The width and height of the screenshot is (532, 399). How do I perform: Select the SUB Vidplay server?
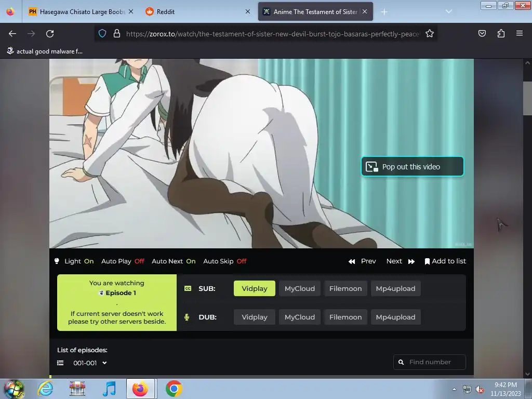pos(255,288)
